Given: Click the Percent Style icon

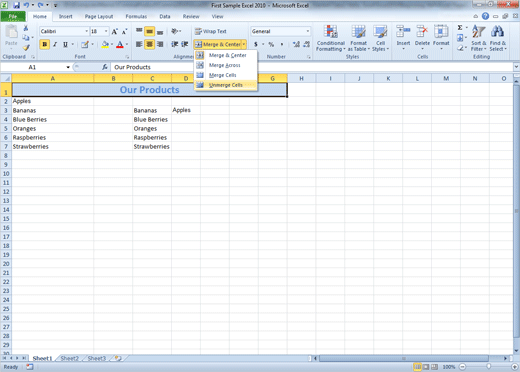Looking at the screenshot, I should [271, 44].
